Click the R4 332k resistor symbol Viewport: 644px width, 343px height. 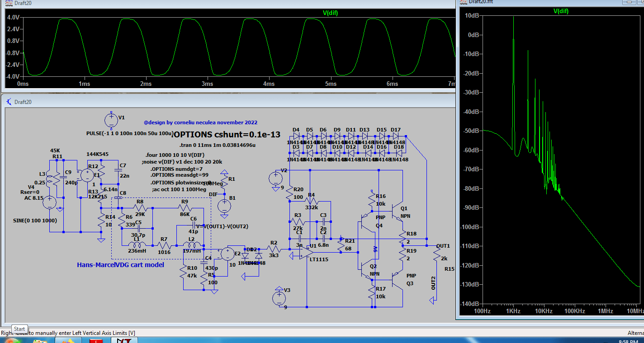coord(311,201)
